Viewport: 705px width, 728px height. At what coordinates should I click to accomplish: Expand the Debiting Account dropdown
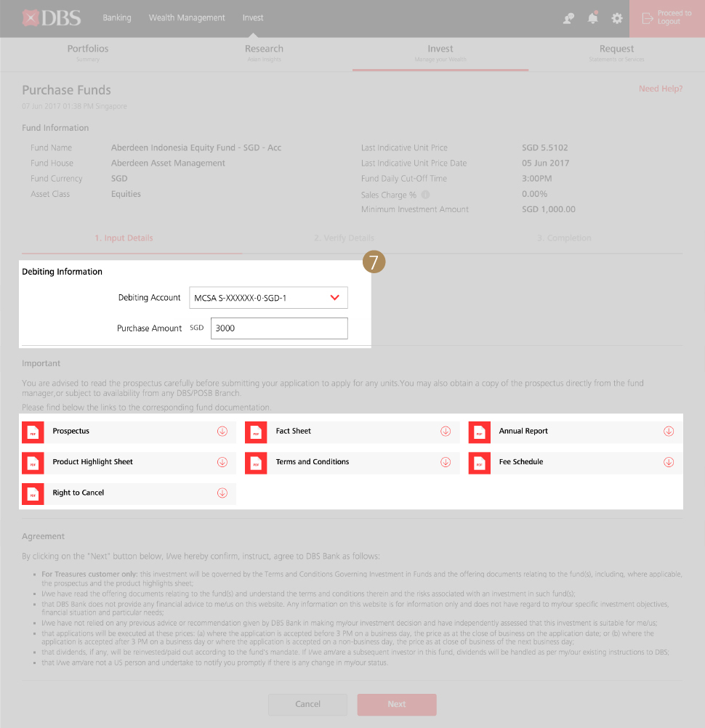268,298
